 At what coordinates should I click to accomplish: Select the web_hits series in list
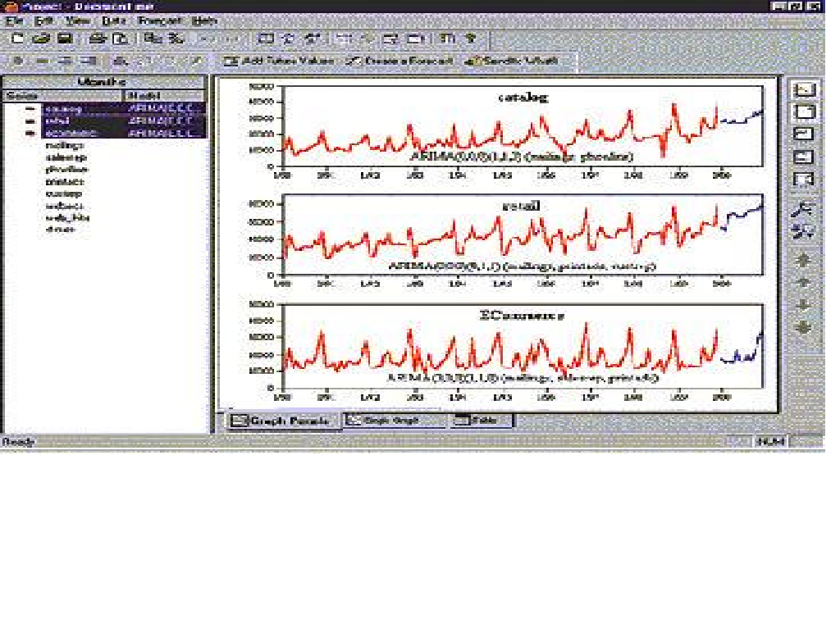[x=67, y=217]
